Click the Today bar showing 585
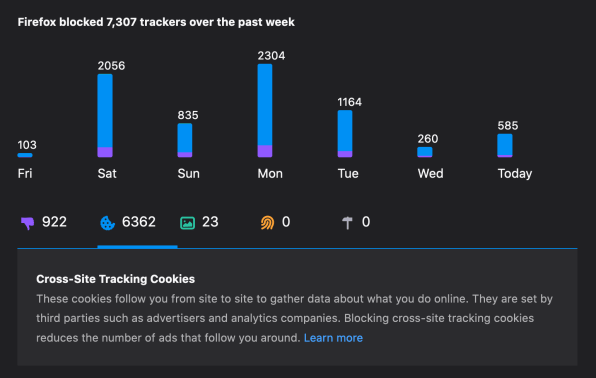The width and height of the screenshot is (596, 378). tap(505, 145)
